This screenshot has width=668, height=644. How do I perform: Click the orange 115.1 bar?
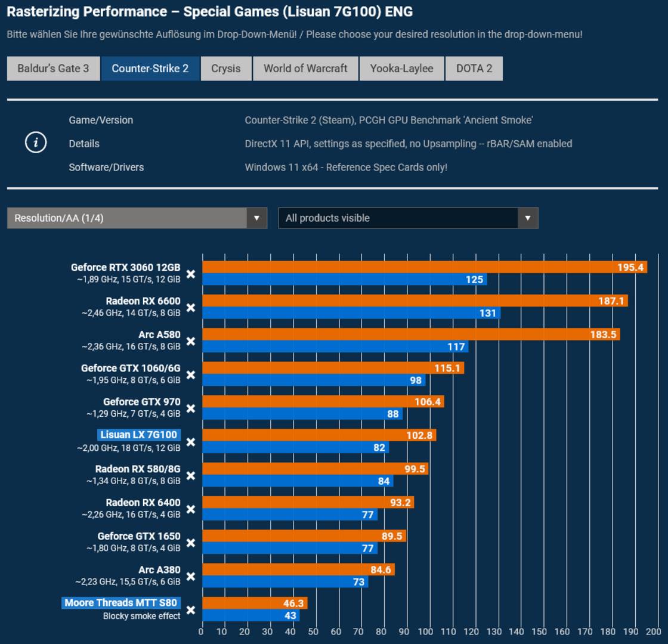point(333,368)
